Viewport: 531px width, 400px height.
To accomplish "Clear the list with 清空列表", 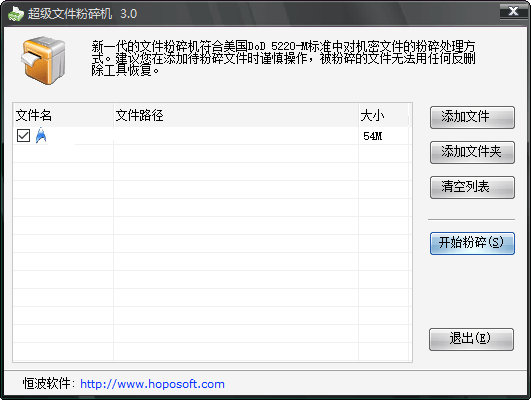I will coord(472,187).
